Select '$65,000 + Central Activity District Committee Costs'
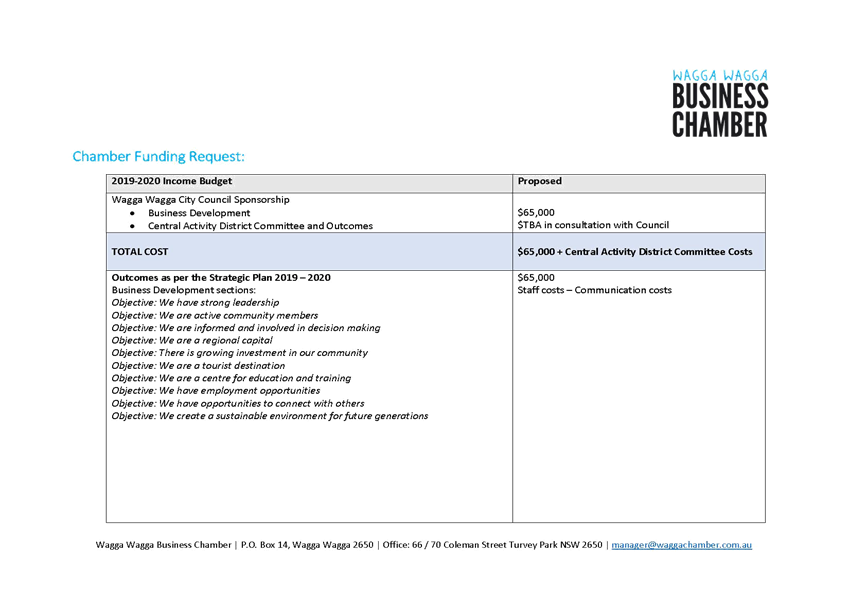Image resolution: width=849 pixels, height=610 pixels. pos(635,252)
